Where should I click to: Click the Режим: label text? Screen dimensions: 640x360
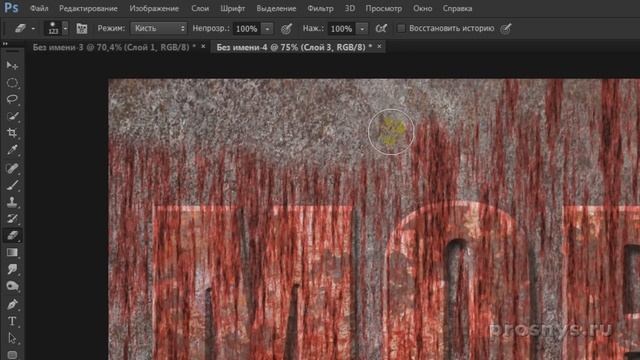tap(111, 29)
